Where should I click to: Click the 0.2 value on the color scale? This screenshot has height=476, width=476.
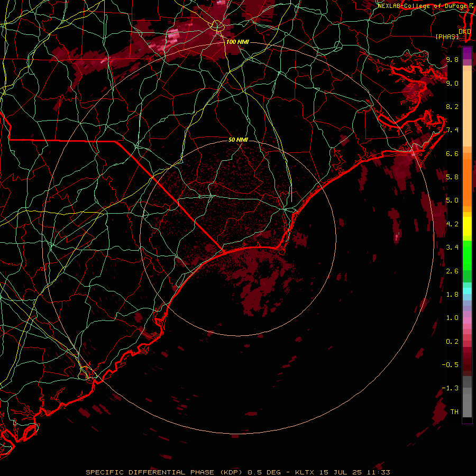(452, 342)
